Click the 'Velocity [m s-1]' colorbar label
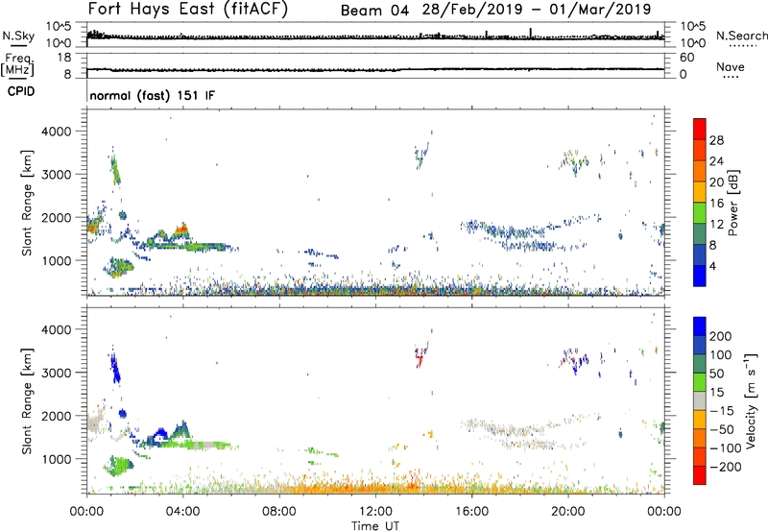Image resolution: width=768 pixels, height=532 pixels. (751, 400)
